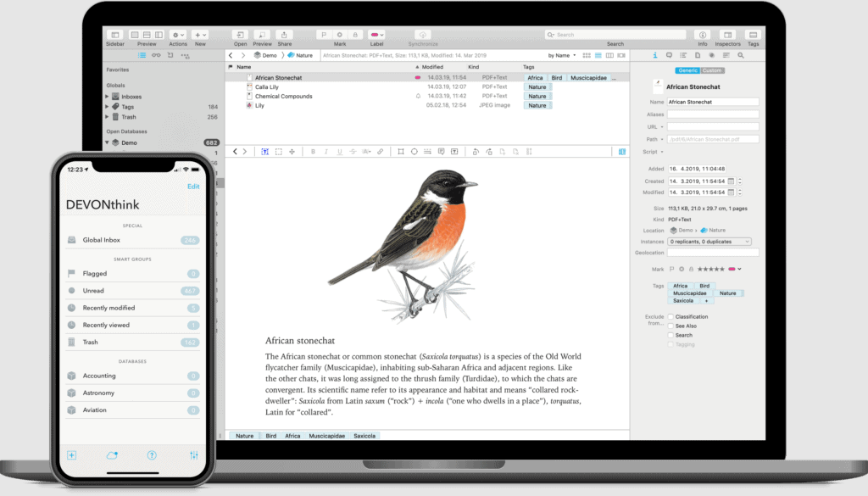868x496 pixels.
Task: Expand the Trash tree item in sidebar
Action: [x=108, y=117]
